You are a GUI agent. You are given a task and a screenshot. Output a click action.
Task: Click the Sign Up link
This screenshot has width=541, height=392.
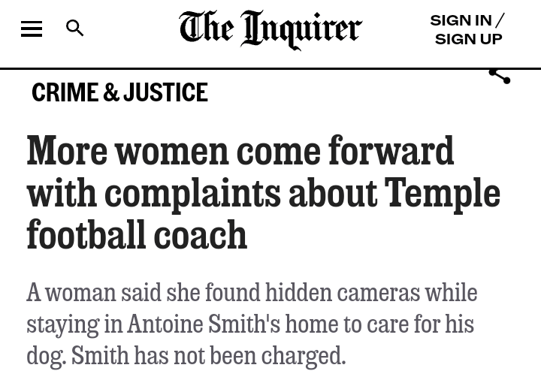468,39
